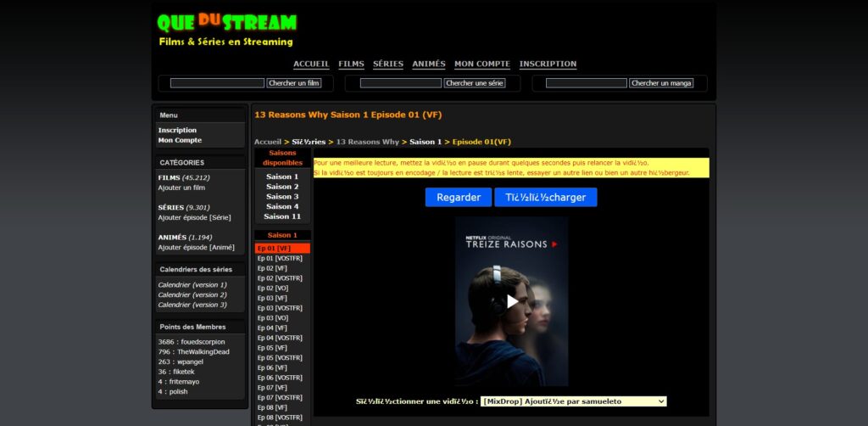Select episode Ep 07 [VOSTFR]
Screen dimensions: 868x426
click(280, 398)
